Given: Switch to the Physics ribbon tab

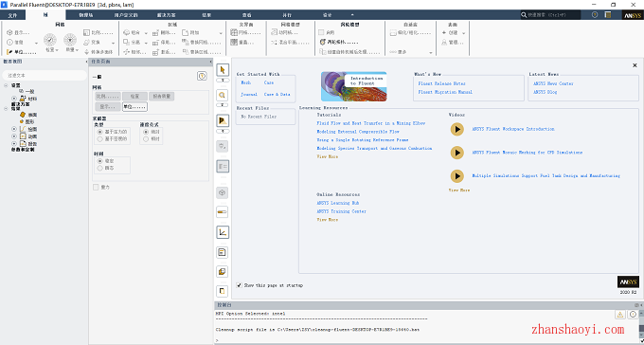Looking at the screenshot, I should [x=86, y=15].
